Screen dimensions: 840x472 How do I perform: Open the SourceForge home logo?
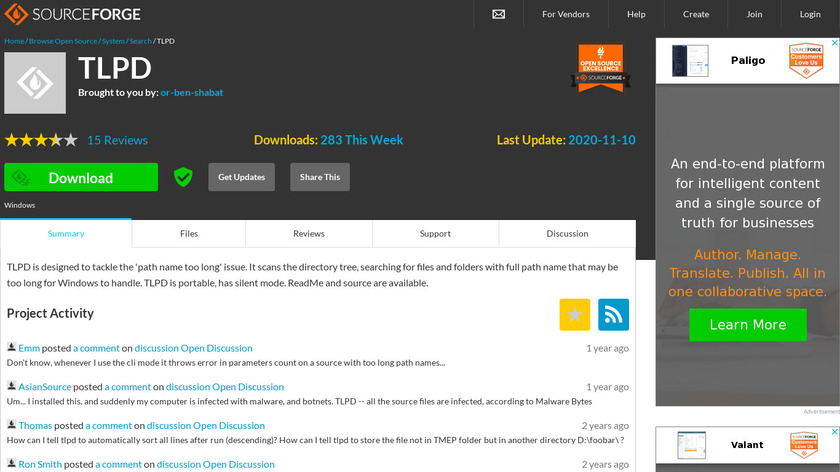72,14
